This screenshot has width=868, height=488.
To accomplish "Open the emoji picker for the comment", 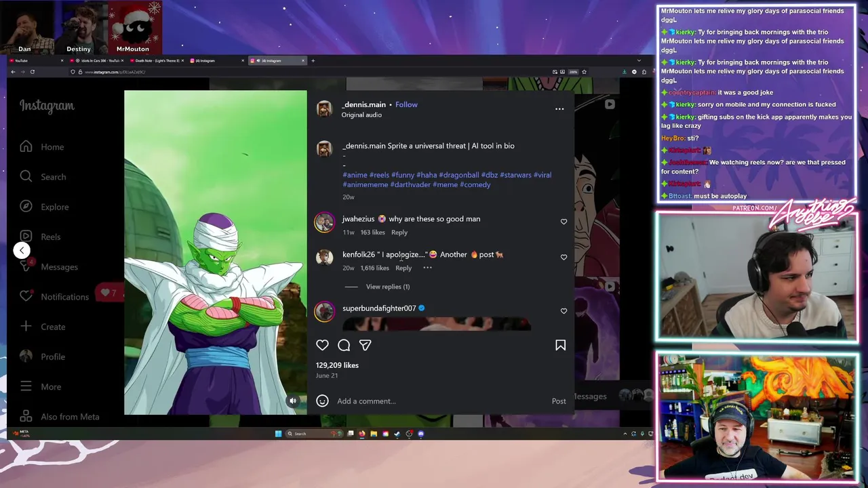I will [x=322, y=401].
